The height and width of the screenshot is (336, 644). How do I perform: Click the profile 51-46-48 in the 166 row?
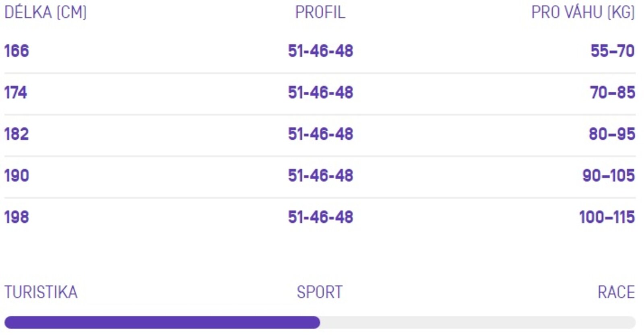click(x=320, y=51)
